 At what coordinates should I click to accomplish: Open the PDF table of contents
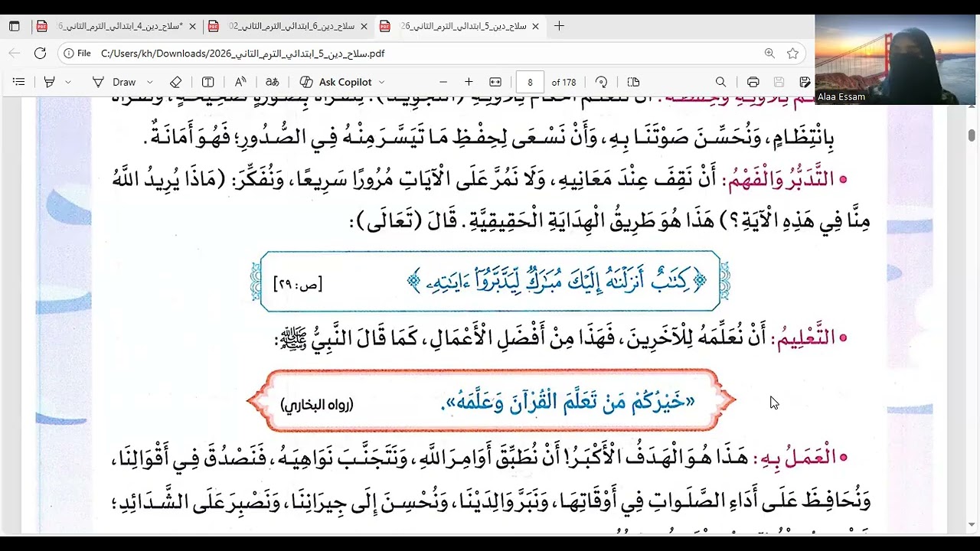(x=19, y=82)
